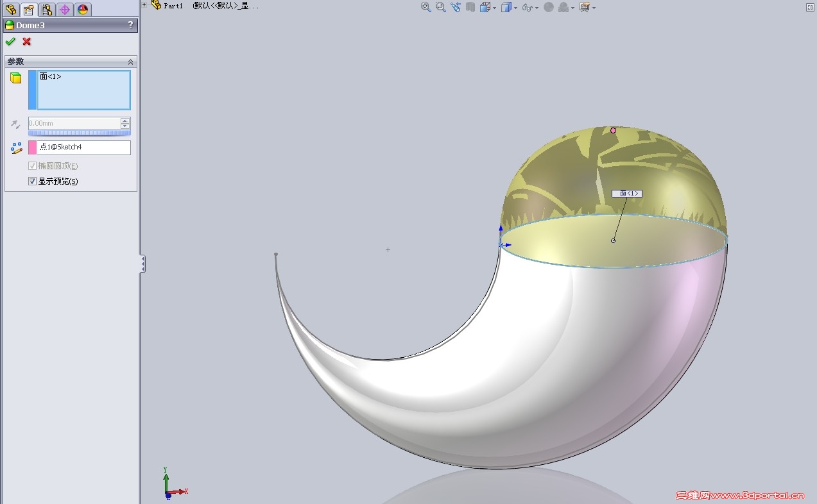The width and height of the screenshot is (817, 504).
Task: Click the distance thumbwheel slider
Action: click(x=79, y=133)
